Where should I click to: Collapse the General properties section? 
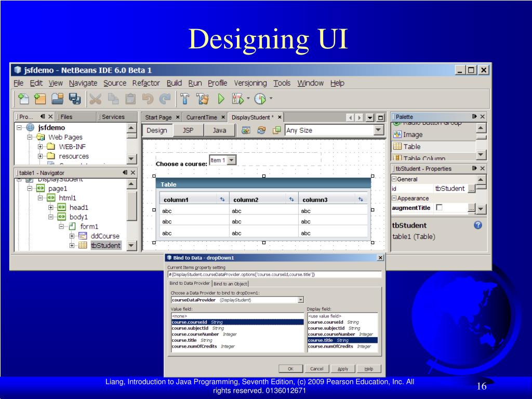(x=394, y=179)
